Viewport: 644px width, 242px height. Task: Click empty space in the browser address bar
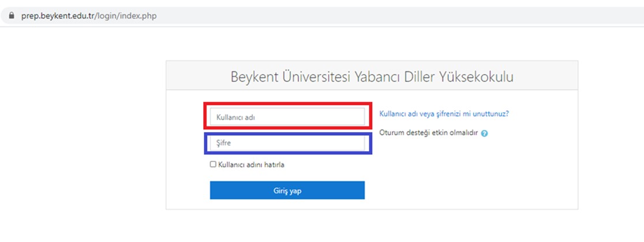(x=390, y=16)
